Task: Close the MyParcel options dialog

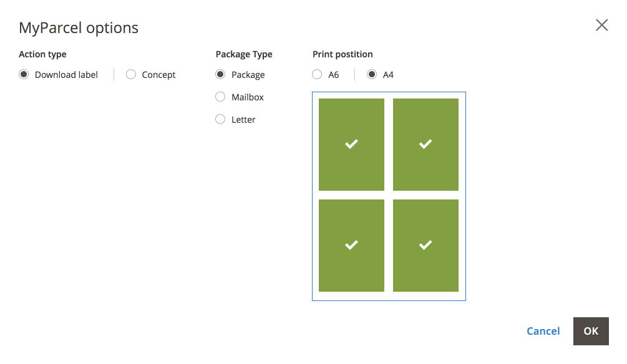Action: click(601, 25)
